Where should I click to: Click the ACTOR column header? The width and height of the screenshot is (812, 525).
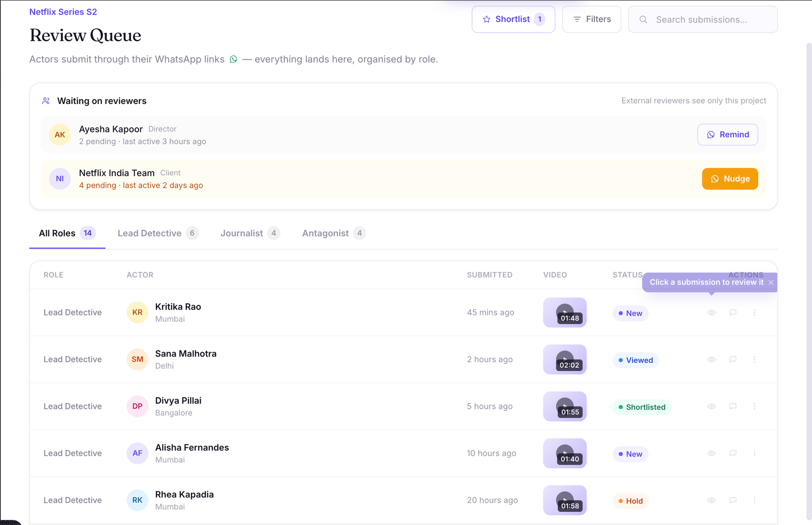[x=140, y=275]
